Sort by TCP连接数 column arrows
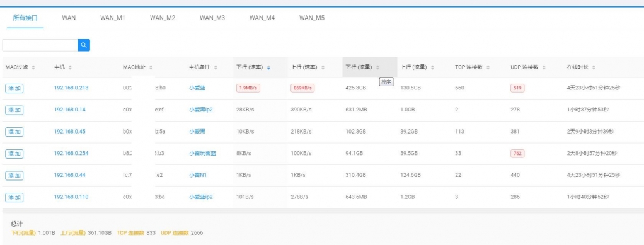Screen dimensions: 644x245 [x=488, y=67]
